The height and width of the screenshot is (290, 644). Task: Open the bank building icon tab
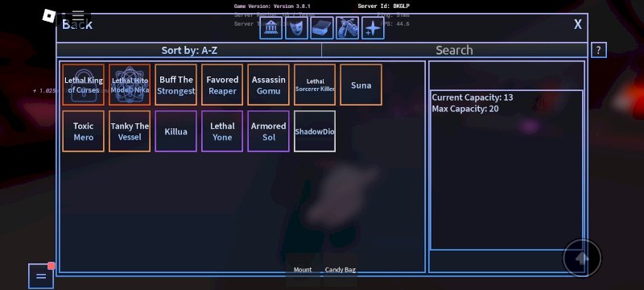pos(270,28)
